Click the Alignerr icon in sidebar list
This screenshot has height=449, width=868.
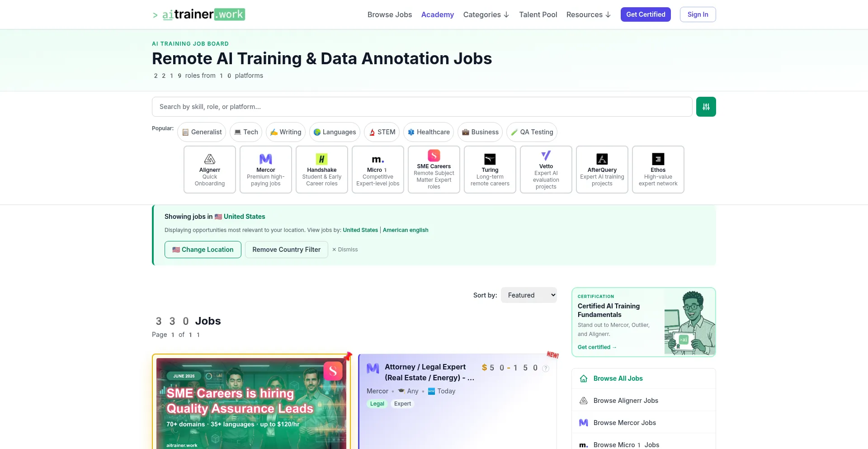pyautogui.click(x=584, y=401)
